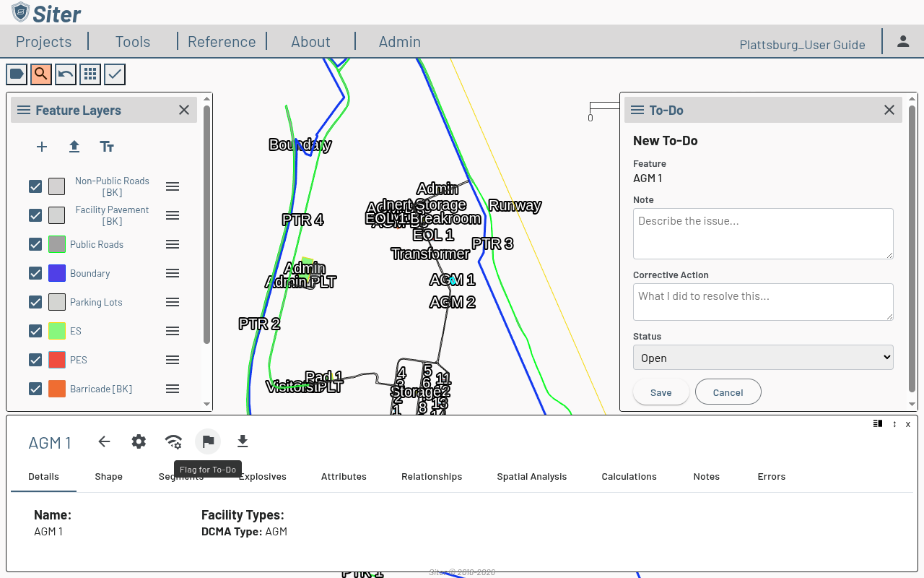This screenshot has width=924, height=578.
Task: Close the AGM 1 details panel with x
Action: coord(908,424)
